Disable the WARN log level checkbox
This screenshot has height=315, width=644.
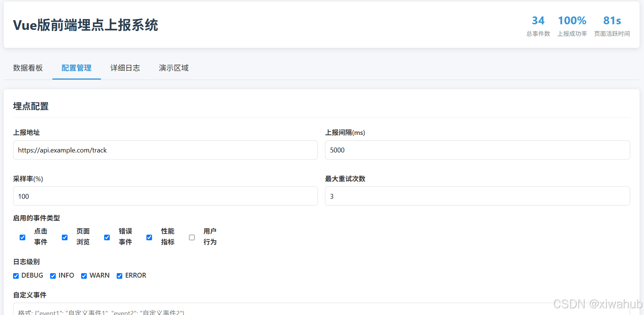(84, 276)
